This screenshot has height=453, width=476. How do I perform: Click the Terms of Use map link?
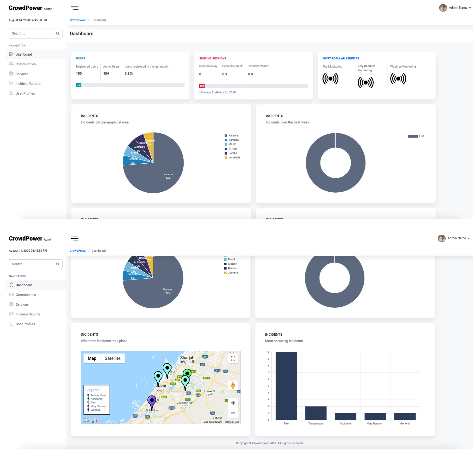[232, 422]
